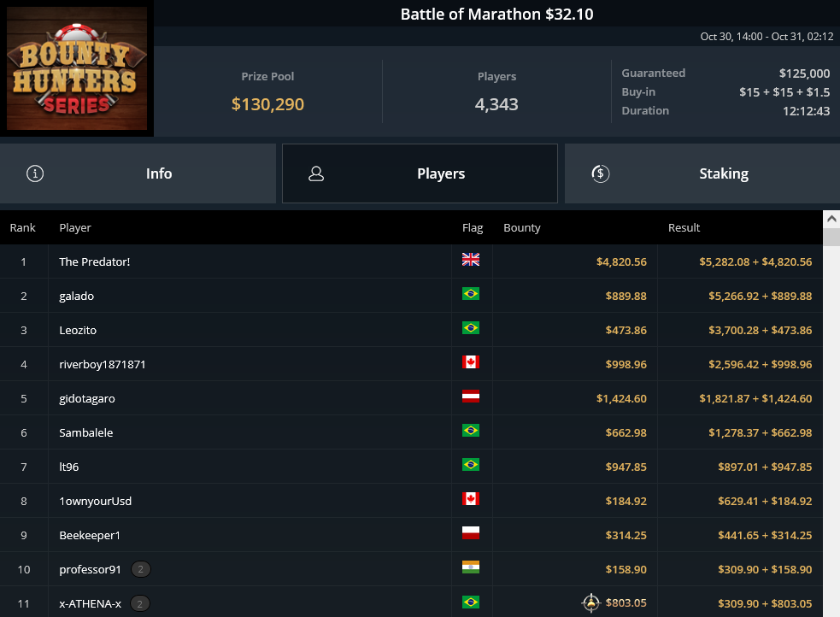Click the Brazil flag next to Leozito
The width and height of the screenshot is (840, 617).
click(471, 328)
